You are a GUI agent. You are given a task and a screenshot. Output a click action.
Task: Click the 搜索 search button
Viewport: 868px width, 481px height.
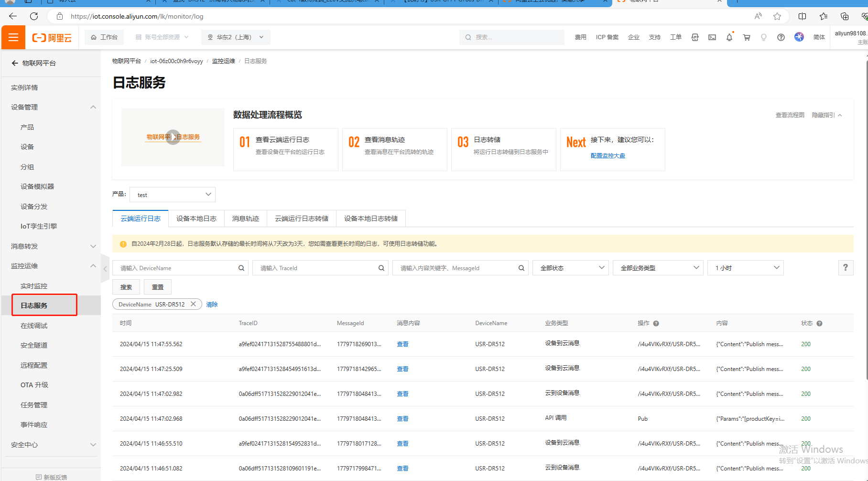[126, 287]
